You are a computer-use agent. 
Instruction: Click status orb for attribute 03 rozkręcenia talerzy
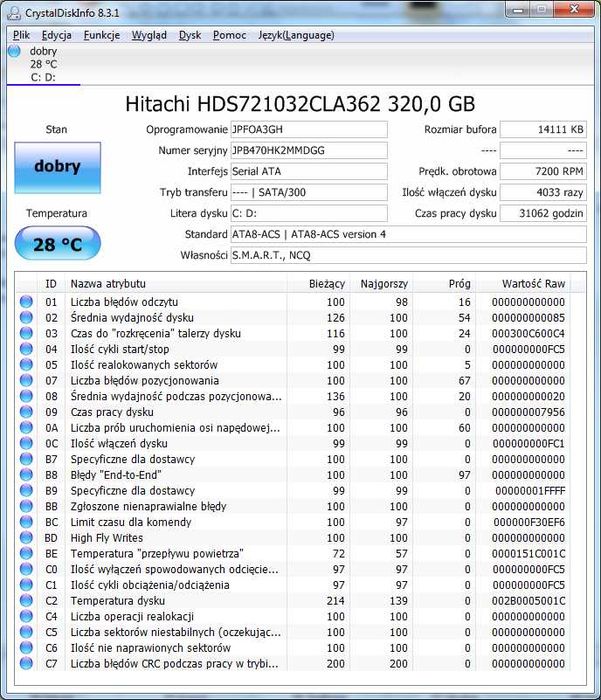pos(26,333)
